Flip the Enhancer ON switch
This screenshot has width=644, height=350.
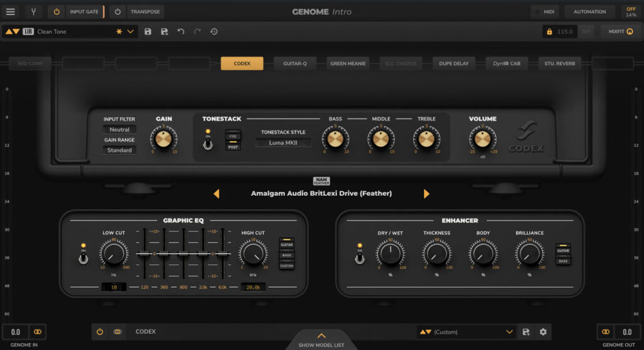[360, 258]
